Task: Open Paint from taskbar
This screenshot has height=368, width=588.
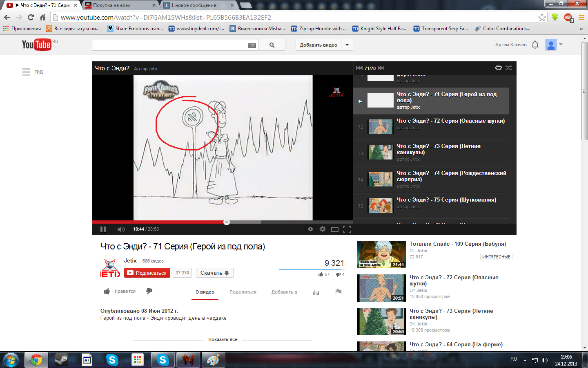Action: pos(213,360)
